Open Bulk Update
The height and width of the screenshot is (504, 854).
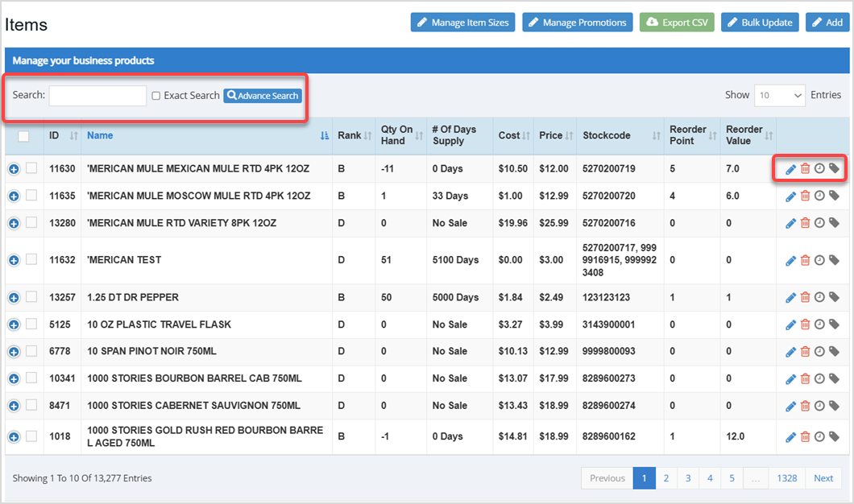(760, 22)
